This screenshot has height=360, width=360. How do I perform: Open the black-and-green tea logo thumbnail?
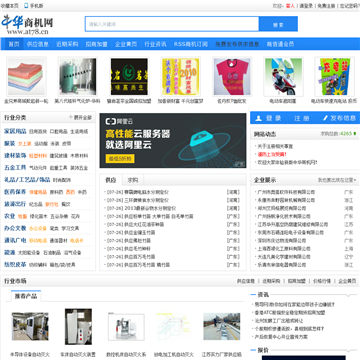[x=129, y=77]
